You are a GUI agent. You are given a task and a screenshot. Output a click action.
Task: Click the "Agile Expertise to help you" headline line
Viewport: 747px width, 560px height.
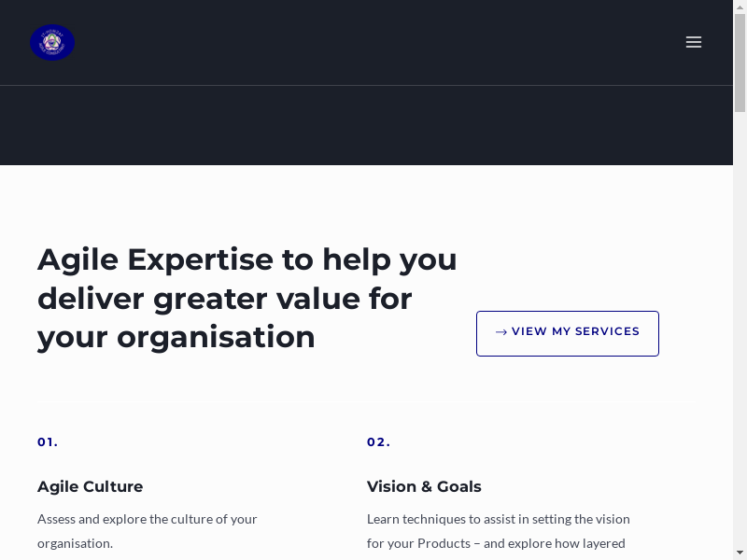[x=247, y=259]
